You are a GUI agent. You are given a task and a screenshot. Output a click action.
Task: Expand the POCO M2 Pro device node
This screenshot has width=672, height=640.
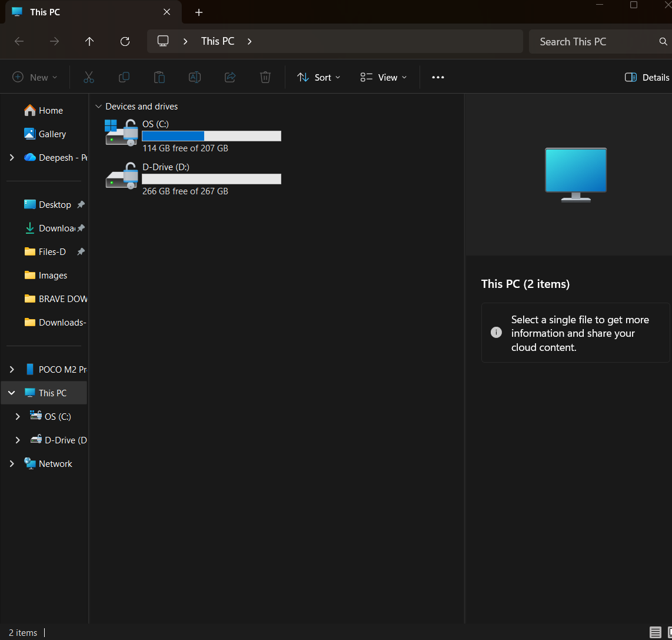click(12, 370)
